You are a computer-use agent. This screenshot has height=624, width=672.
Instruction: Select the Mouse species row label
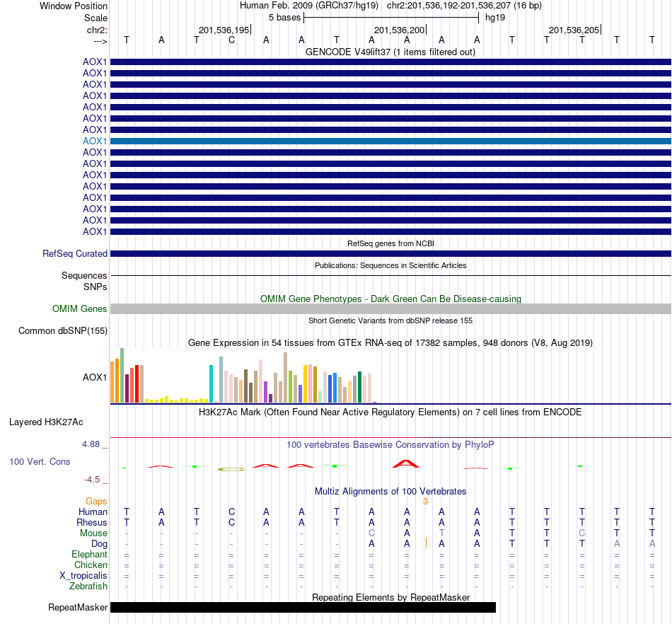tap(93, 533)
